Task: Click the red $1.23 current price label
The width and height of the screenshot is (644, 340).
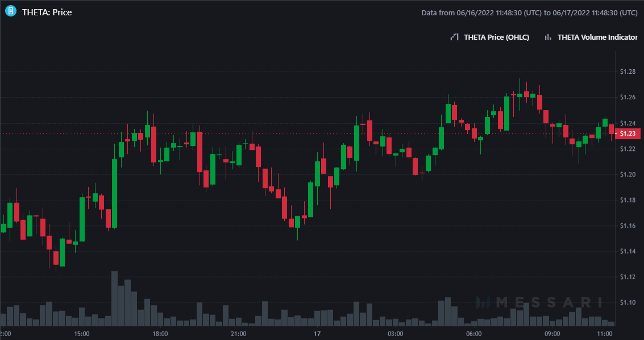Action: click(x=628, y=133)
